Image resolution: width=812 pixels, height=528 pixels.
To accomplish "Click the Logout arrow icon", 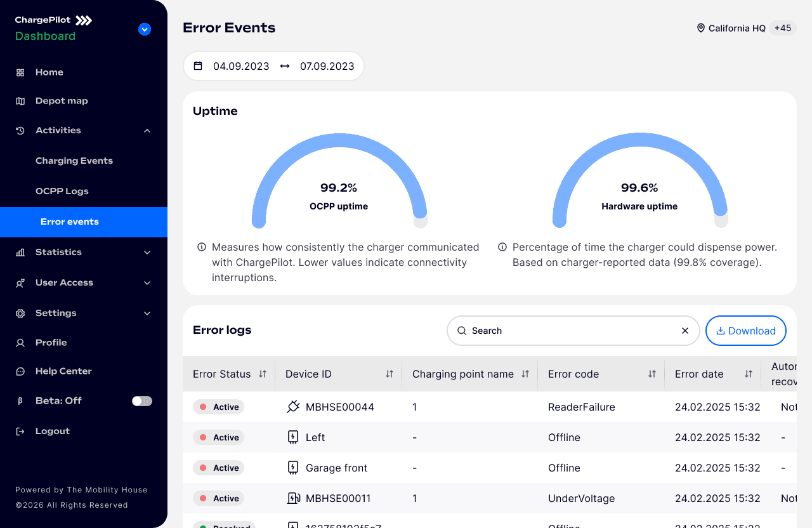I will coord(20,431).
